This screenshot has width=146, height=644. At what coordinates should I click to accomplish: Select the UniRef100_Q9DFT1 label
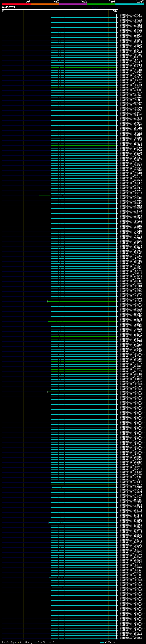[131, 88]
